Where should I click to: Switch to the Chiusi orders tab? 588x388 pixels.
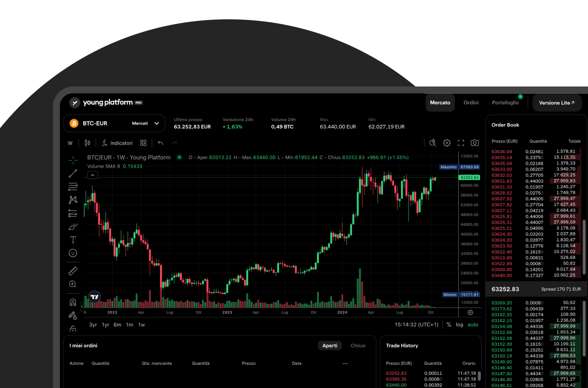358,345
